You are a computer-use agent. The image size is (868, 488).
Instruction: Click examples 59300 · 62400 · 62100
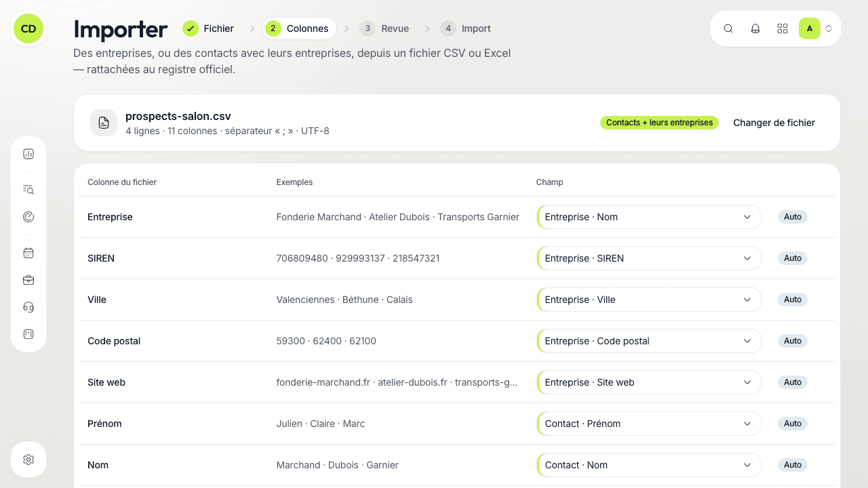click(326, 341)
